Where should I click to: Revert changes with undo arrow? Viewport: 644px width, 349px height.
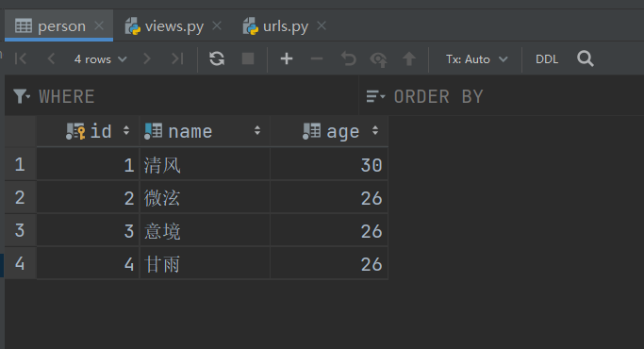(348, 58)
